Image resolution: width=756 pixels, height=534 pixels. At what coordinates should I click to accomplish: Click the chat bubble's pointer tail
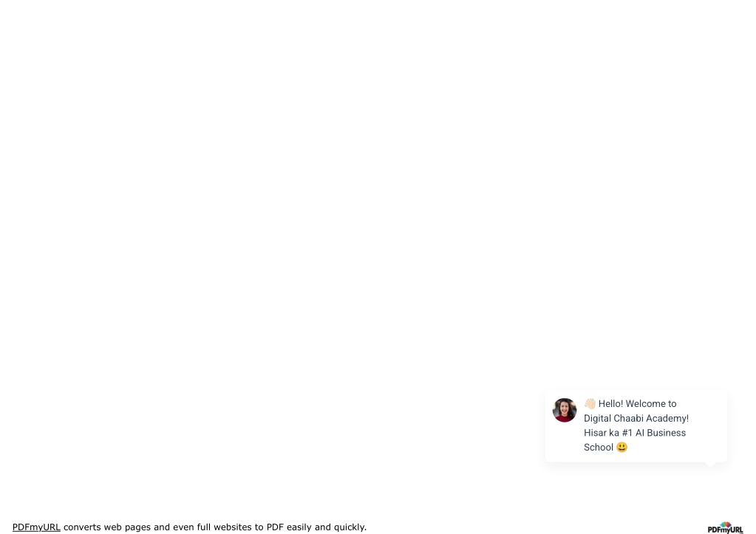click(x=709, y=465)
